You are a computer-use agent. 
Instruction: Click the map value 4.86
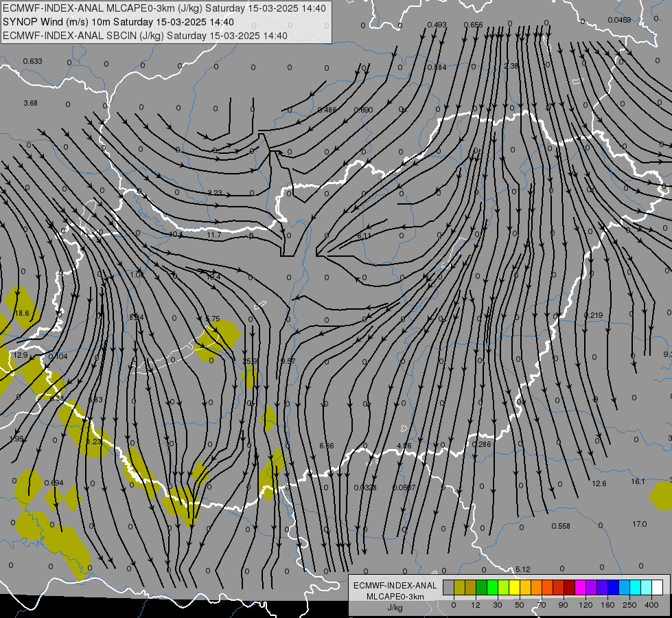[404, 446]
